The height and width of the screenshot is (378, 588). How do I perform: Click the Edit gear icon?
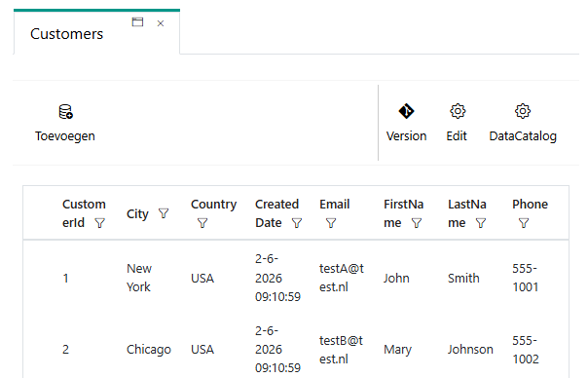pos(458,111)
